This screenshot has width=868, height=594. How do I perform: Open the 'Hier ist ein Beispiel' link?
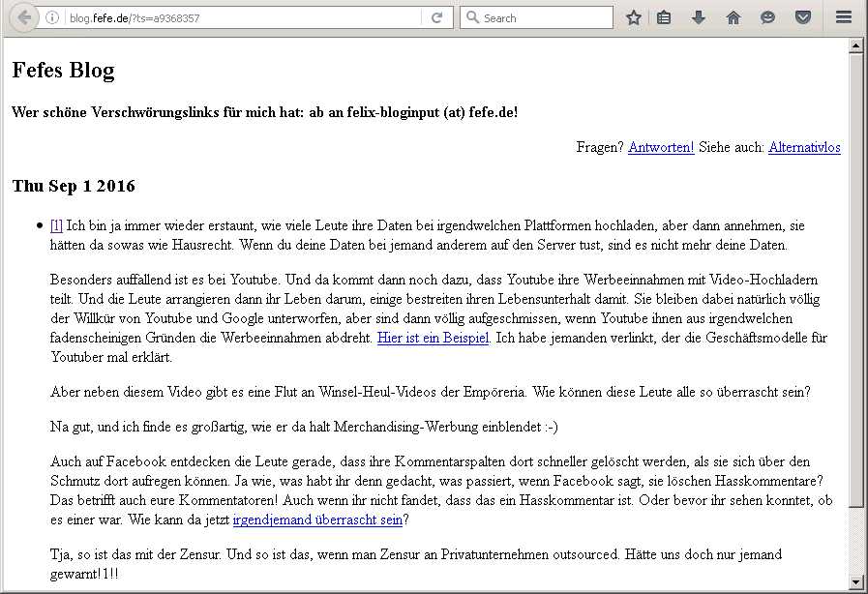click(x=433, y=338)
